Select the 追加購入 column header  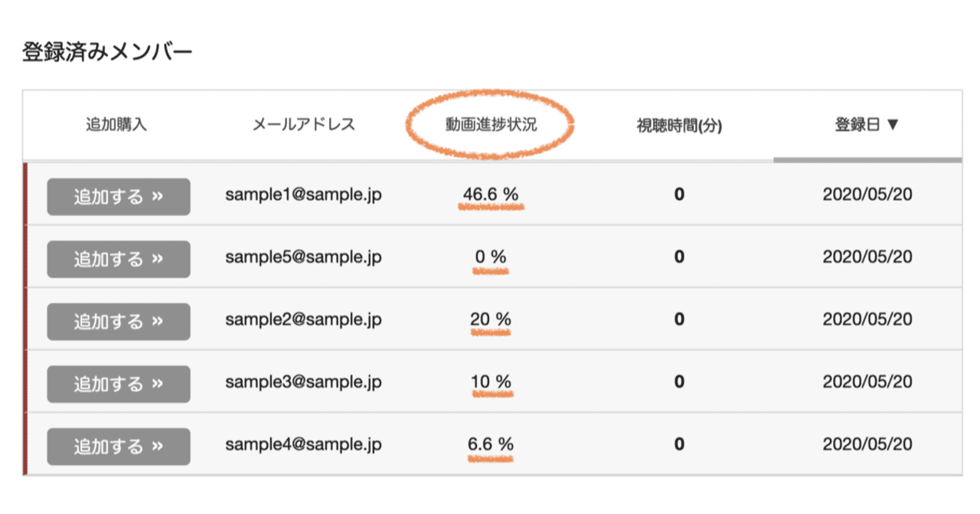click(116, 125)
